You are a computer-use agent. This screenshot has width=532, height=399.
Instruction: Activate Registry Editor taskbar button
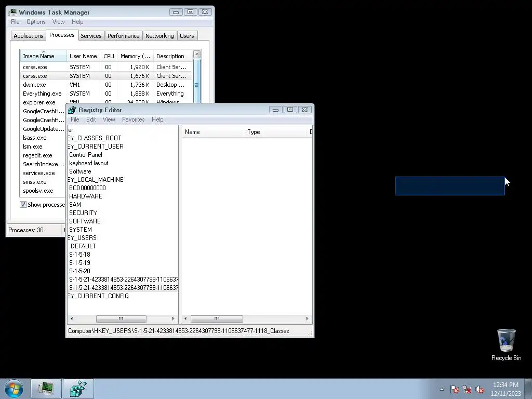pyautogui.click(x=78, y=389)
